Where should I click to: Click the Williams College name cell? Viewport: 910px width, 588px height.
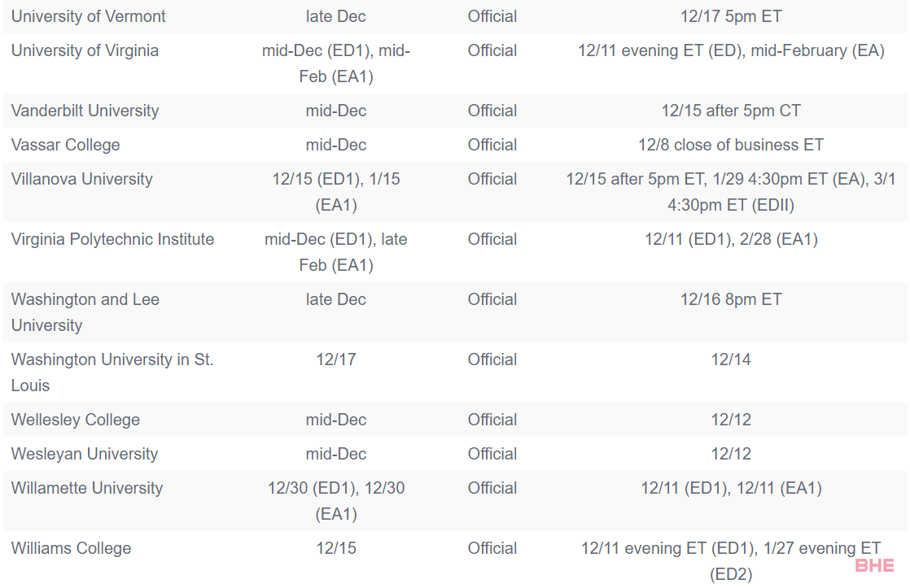click(x=72, y=549)
